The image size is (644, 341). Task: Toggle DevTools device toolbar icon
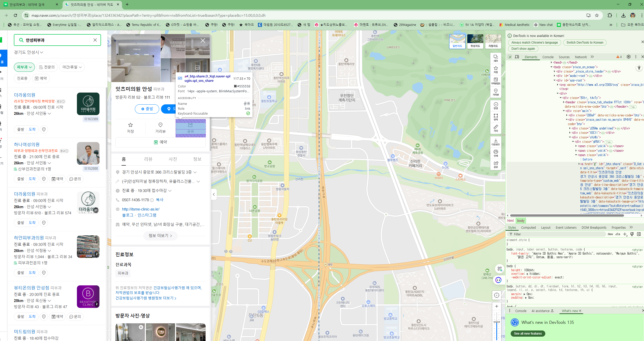[x=517, y=57]
